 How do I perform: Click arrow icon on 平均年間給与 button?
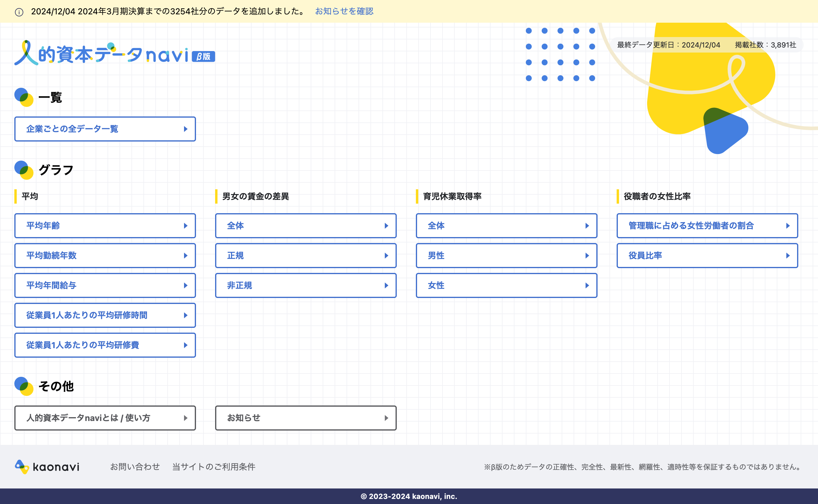(x=186, y=285)
